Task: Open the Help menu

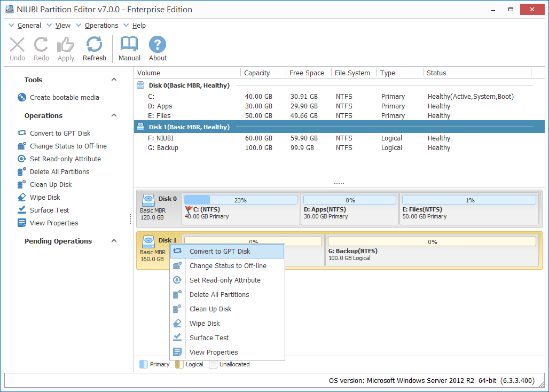Action: click(139, 26)
